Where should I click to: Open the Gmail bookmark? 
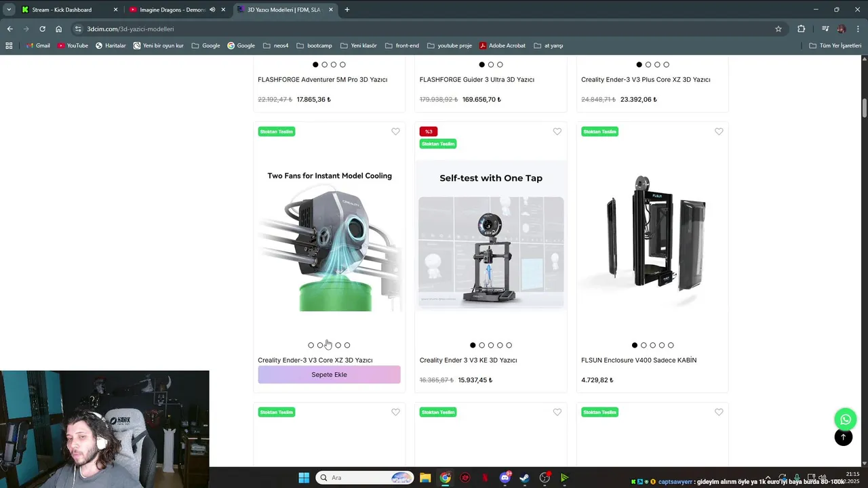(38, 45)
